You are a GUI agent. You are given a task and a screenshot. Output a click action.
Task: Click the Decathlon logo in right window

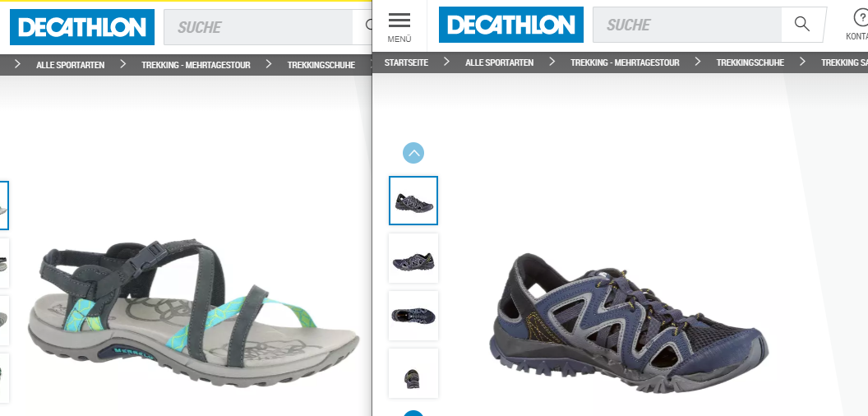(x=511, y=25)
